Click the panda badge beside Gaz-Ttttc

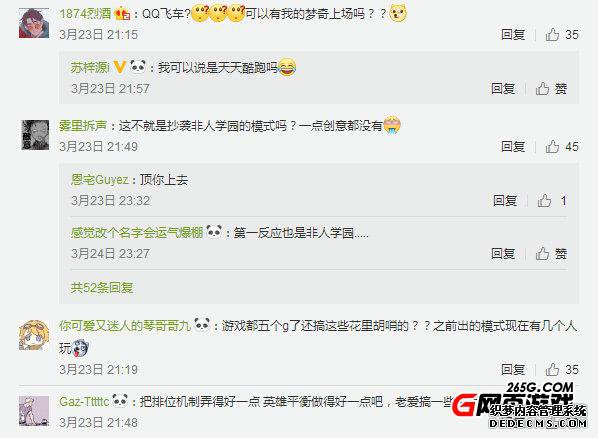tap(121, 401)
